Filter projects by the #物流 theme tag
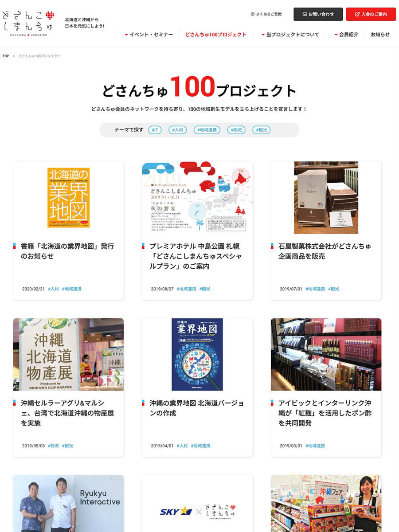The height and width of the screenshot is (532, 399). pyautogui.click(x=236, y=130)
